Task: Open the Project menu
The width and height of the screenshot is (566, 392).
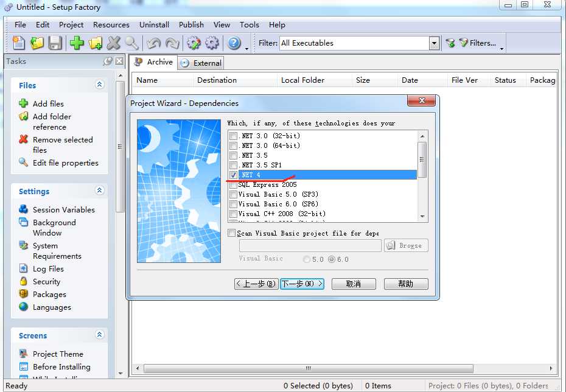Action: tap(71, 25)
